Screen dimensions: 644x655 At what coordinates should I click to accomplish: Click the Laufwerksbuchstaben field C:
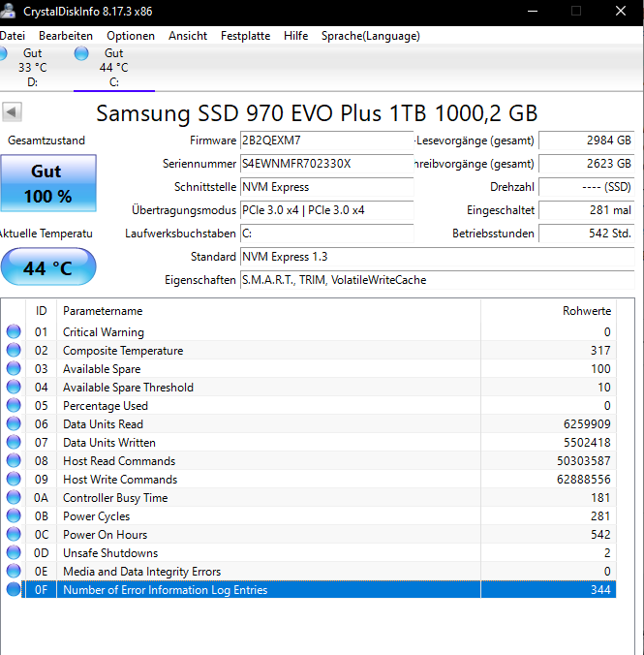[326, 234]
